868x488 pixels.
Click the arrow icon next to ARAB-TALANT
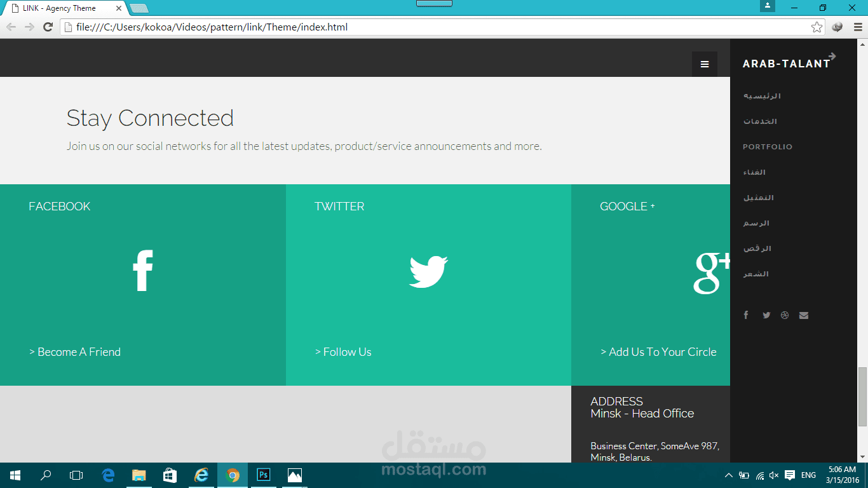pos(831,55)
